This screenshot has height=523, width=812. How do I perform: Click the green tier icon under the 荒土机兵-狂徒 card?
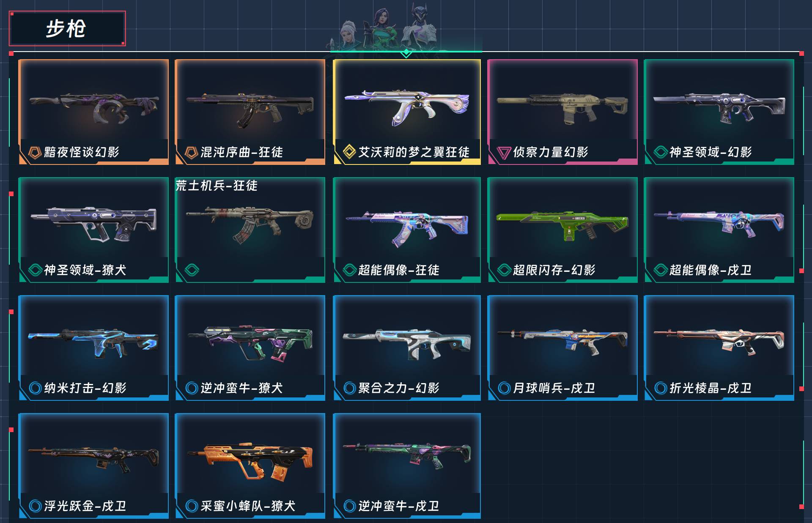tap(192, 270)
